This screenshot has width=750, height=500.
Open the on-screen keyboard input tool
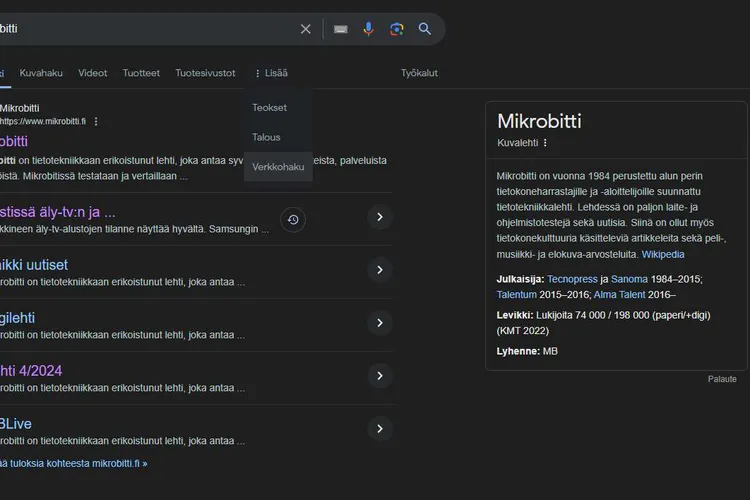click(341, 29)
